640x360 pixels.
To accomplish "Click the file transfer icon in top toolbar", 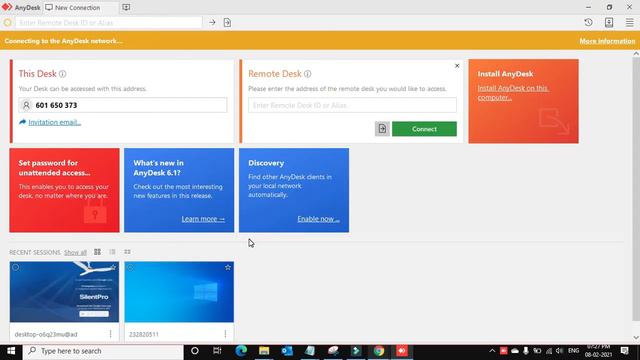I will point(227,22).
